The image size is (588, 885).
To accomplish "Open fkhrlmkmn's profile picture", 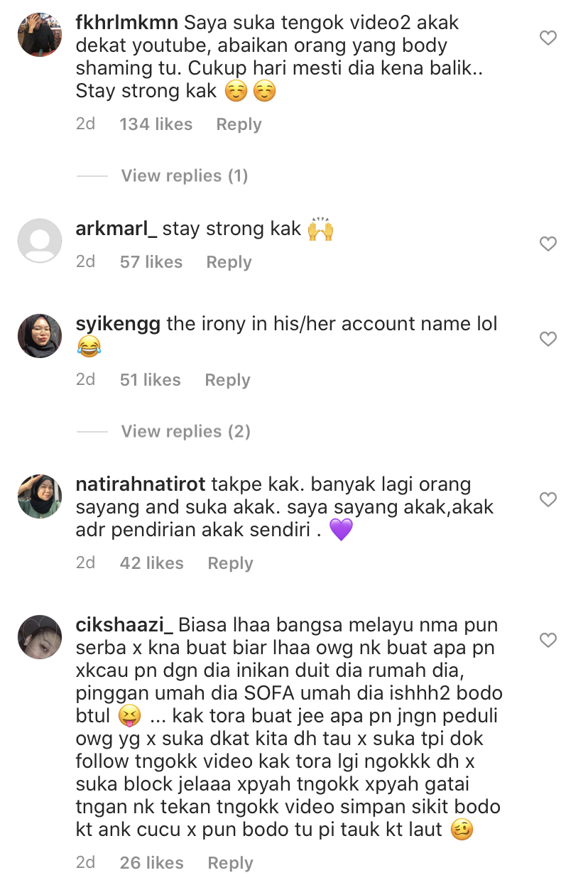I will 40,34.
